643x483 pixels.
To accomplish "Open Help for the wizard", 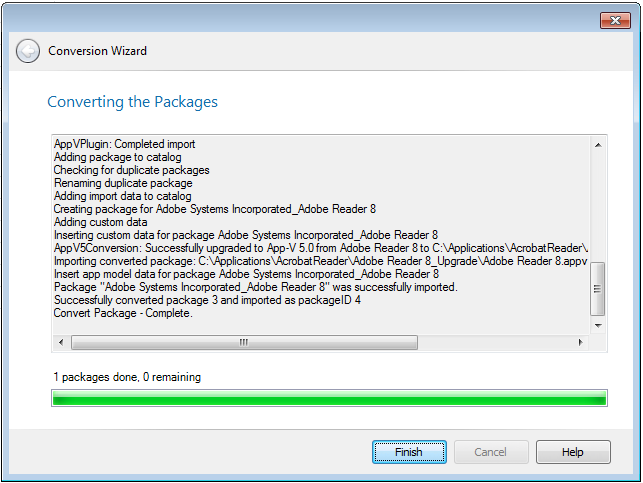I will point(572,452).
